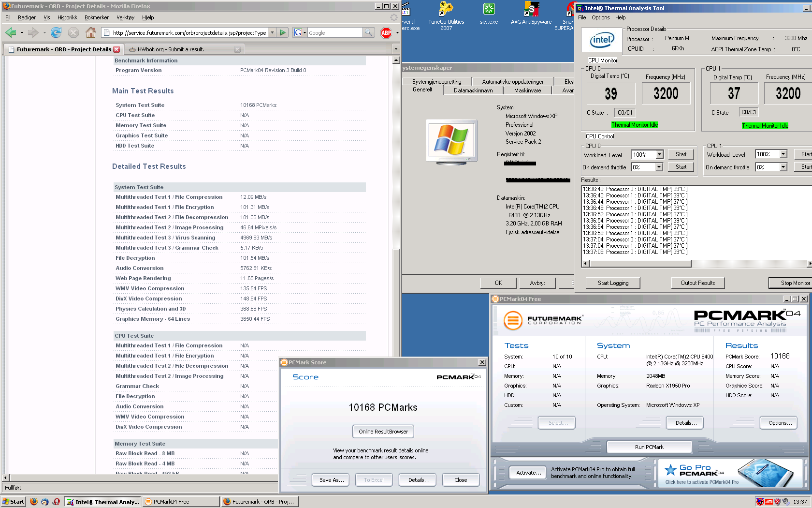The image size is (812, 508).
Task: Open CPU 1 On demand throttle dropdown
Action: pyautogui.click(x=783, y=167)
